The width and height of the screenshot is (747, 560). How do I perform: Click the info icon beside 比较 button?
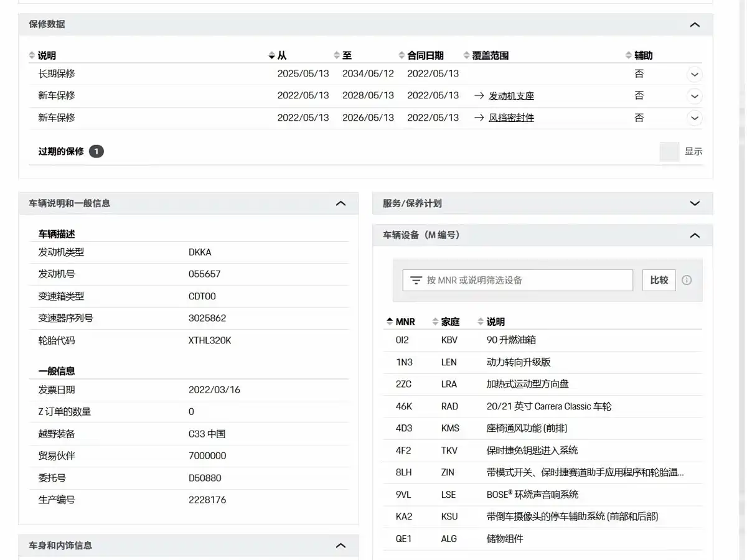[687, 280]
